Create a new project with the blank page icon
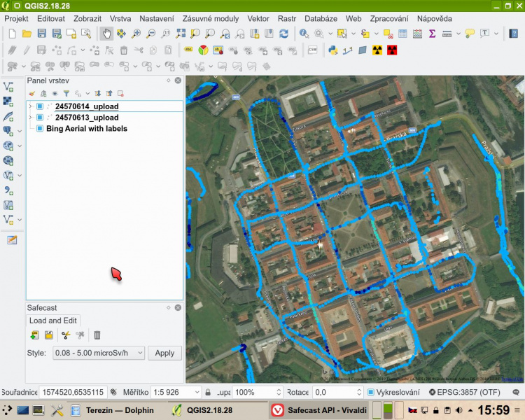 [12, 34]
